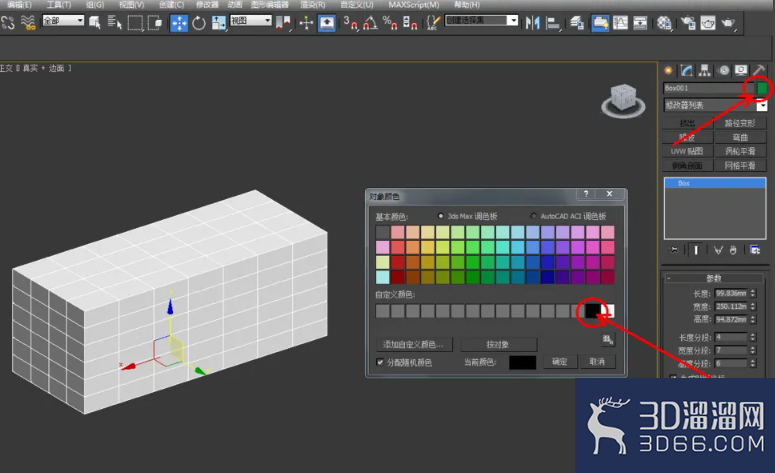Open the 全部 selection filter dropdown

click(63, 21)
